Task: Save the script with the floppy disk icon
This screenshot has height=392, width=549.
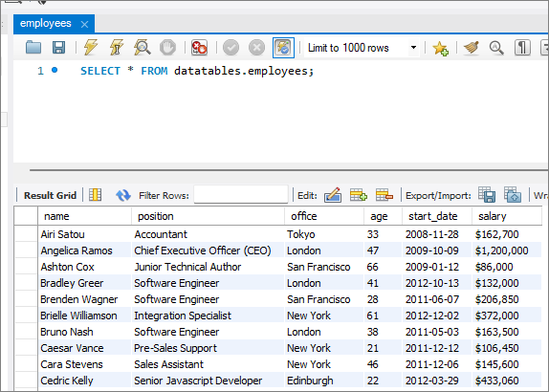Action: [x=58, y=47]
